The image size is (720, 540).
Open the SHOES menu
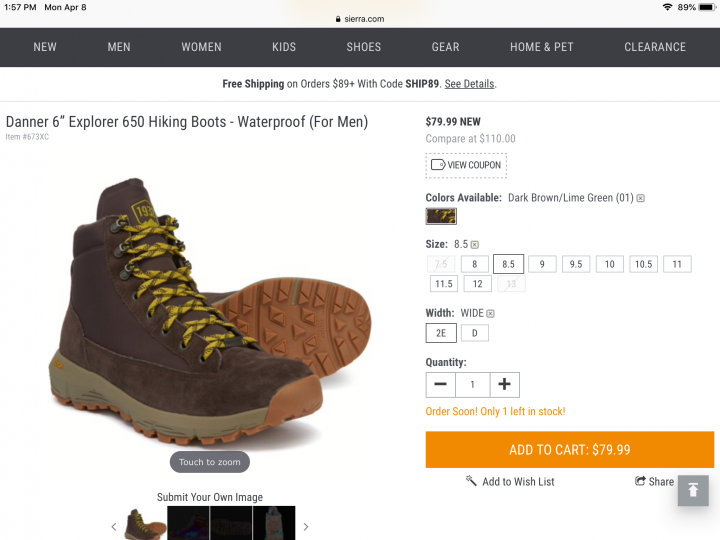364,47
